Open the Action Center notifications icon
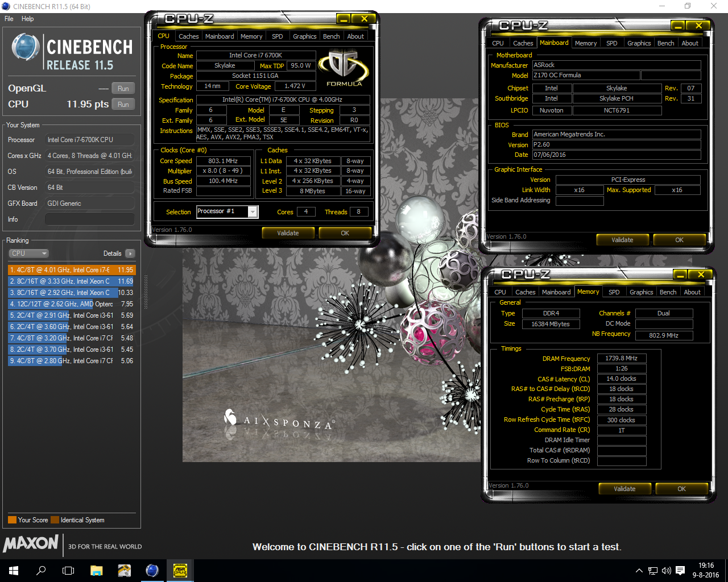The image size is (728, 582). 680,571
